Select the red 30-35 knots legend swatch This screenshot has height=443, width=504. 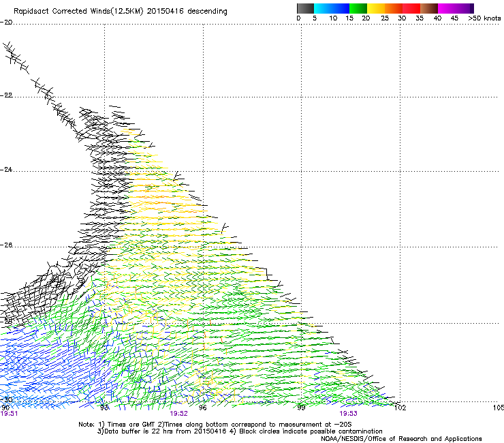pos(411,8)
